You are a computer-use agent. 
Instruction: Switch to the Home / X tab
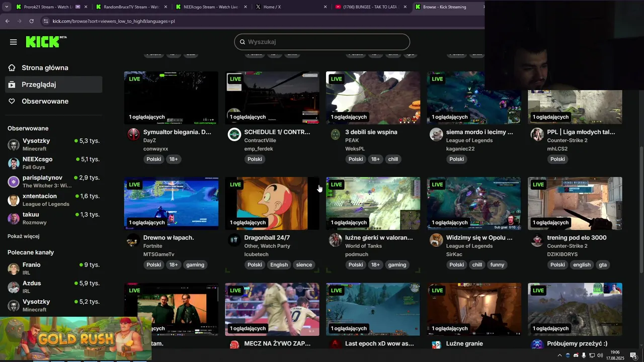pos(290,7)
